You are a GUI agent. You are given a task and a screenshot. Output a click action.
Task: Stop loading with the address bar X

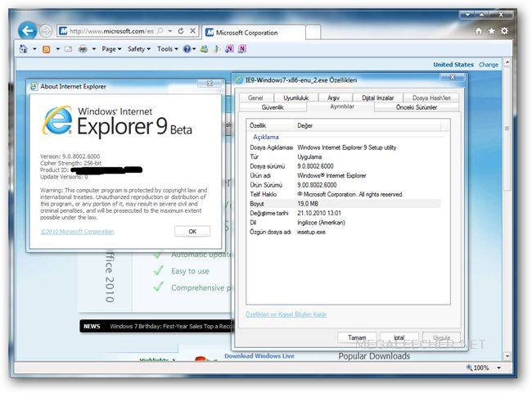coord(192,31)
